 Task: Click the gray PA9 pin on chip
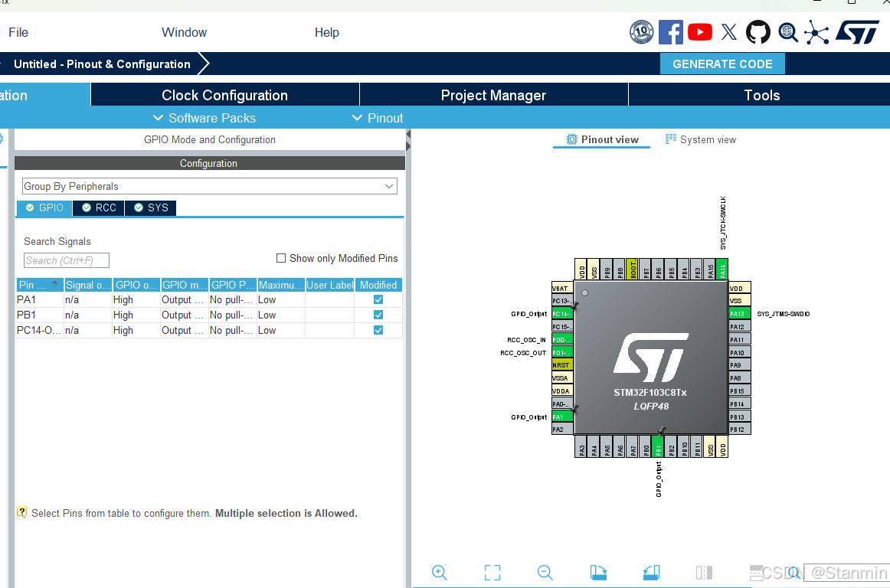pyautogui.click(x=740, y=365)
